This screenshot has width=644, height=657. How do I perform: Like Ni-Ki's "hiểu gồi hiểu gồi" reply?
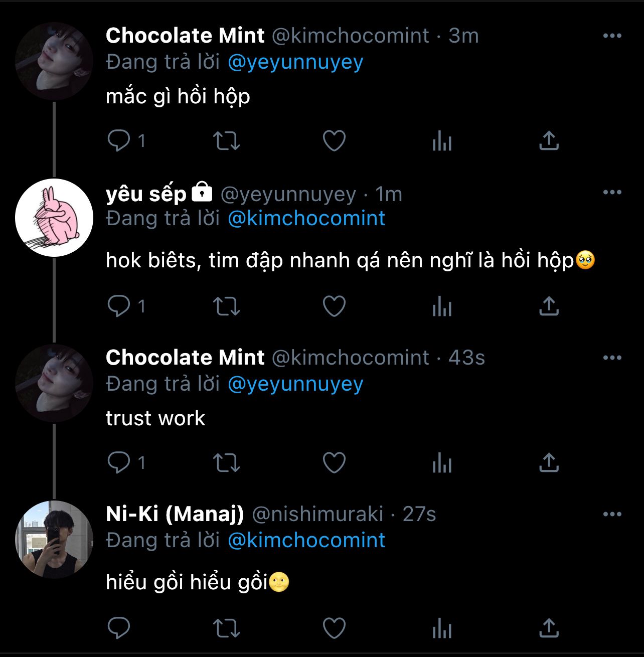point(334,628)
